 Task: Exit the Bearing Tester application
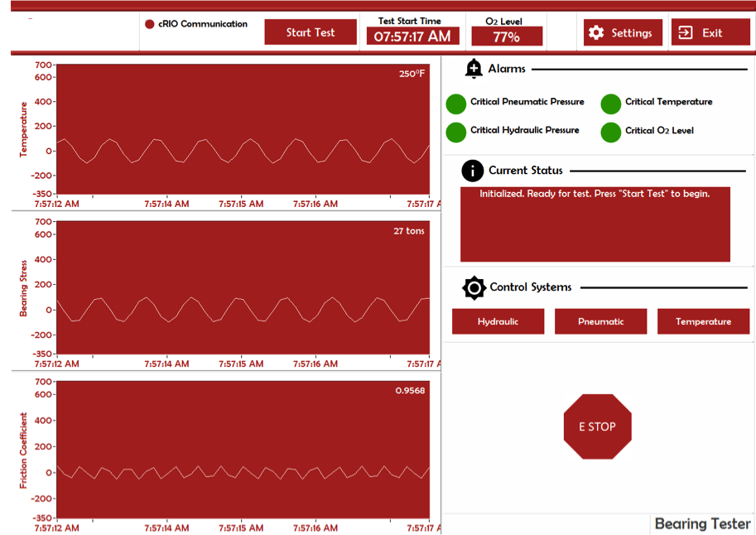tap(710, 33)
